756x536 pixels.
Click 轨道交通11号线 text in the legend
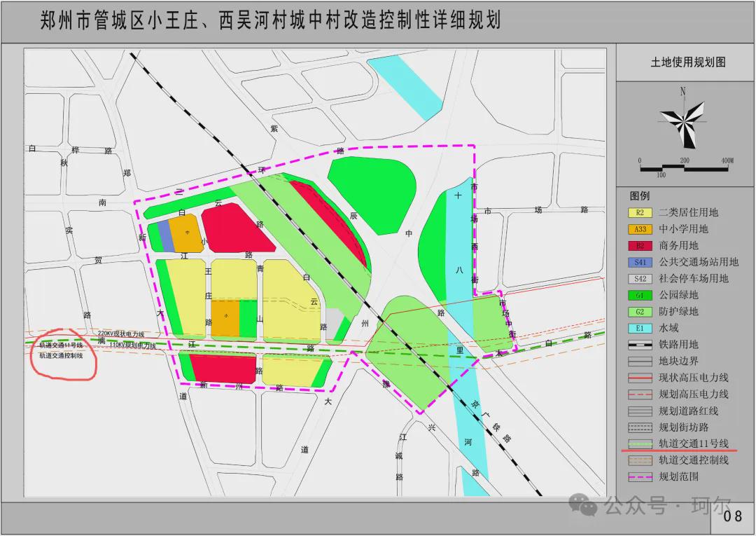tap(694, 444)
